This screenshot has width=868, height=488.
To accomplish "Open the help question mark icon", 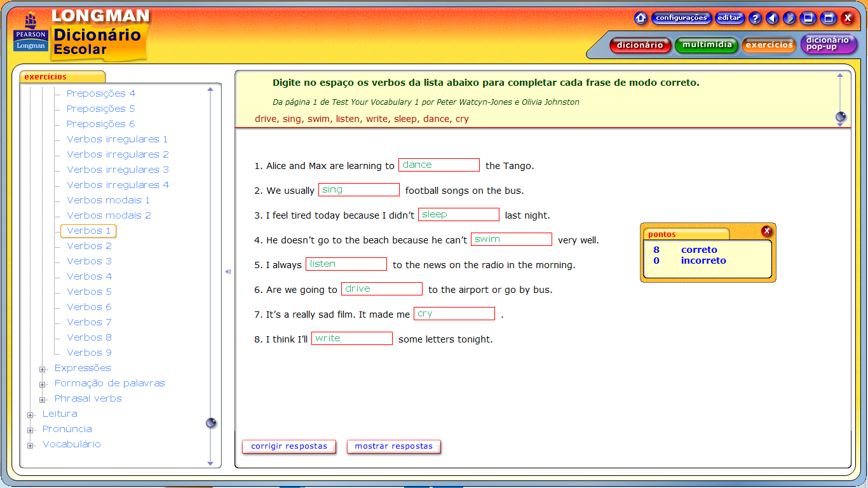I will coord(755,18).
